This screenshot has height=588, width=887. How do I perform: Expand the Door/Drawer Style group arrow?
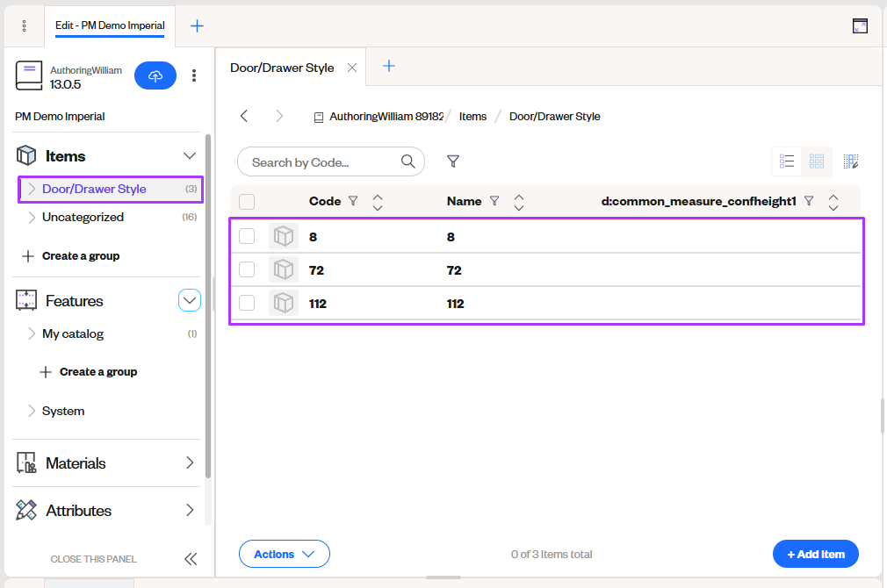[32, 189]
